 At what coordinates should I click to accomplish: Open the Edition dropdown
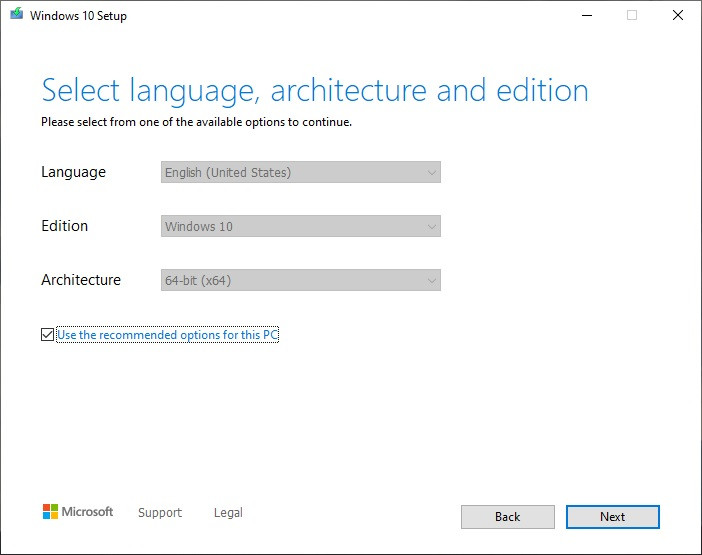click(x=300, y=226)
